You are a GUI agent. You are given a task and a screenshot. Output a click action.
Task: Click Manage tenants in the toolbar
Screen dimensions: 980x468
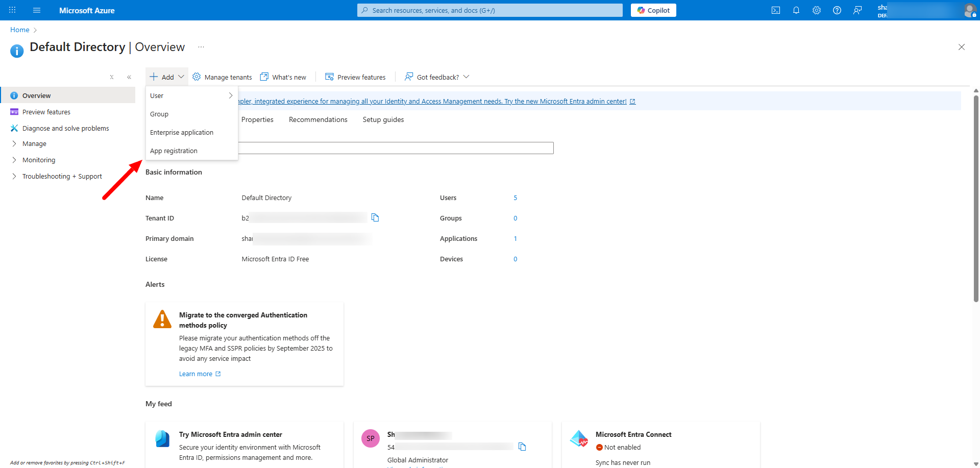(x=223, y=77)
